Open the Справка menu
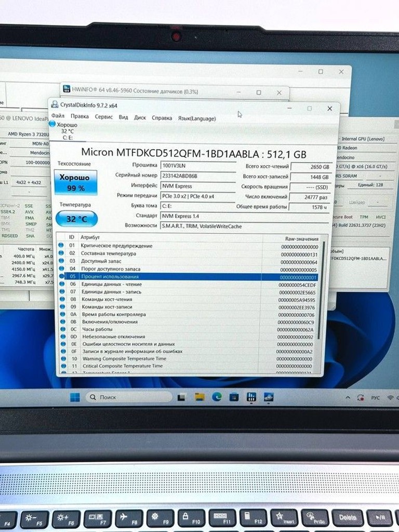The image size is (399, 532). tap(162, 118)
